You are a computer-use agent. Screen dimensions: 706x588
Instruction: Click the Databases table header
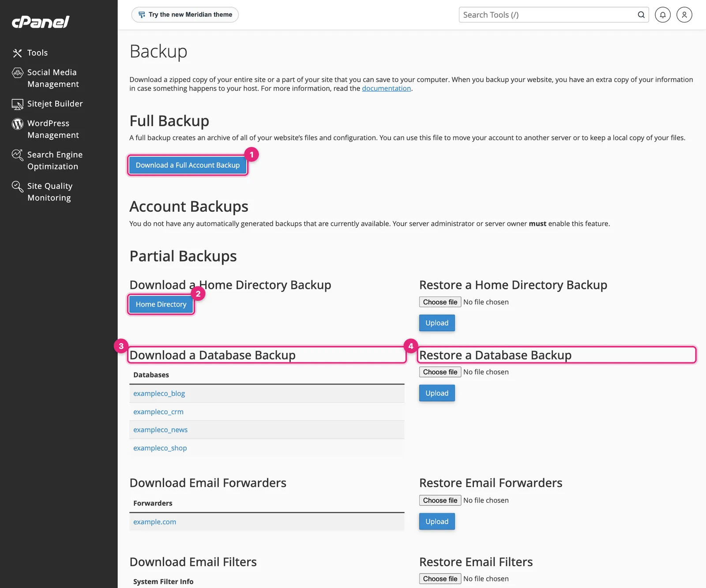[151, 375]
